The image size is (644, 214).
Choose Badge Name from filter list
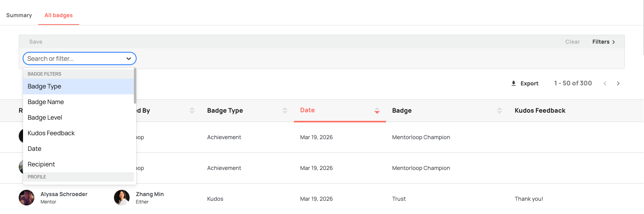(46, 102)
